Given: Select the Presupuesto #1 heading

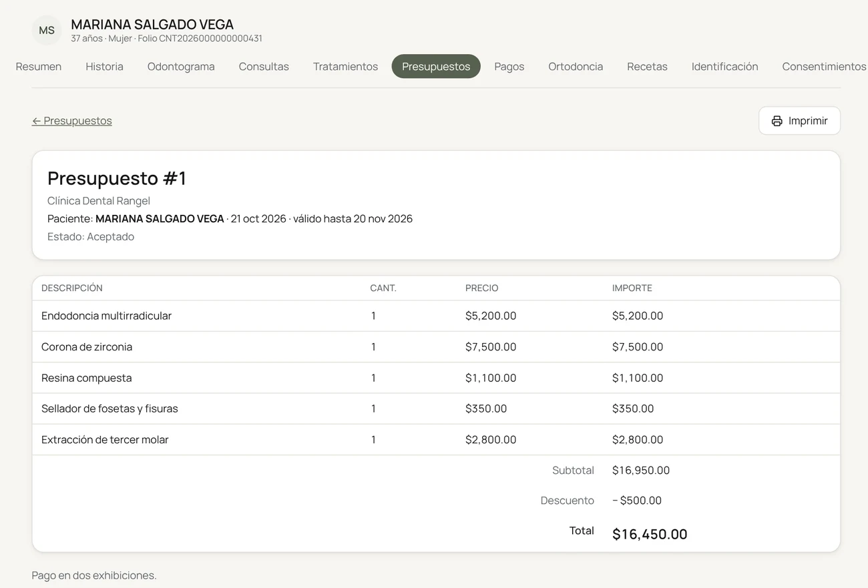Looking at the screenshot, I should pyautogui.click(x=117, y=178).
